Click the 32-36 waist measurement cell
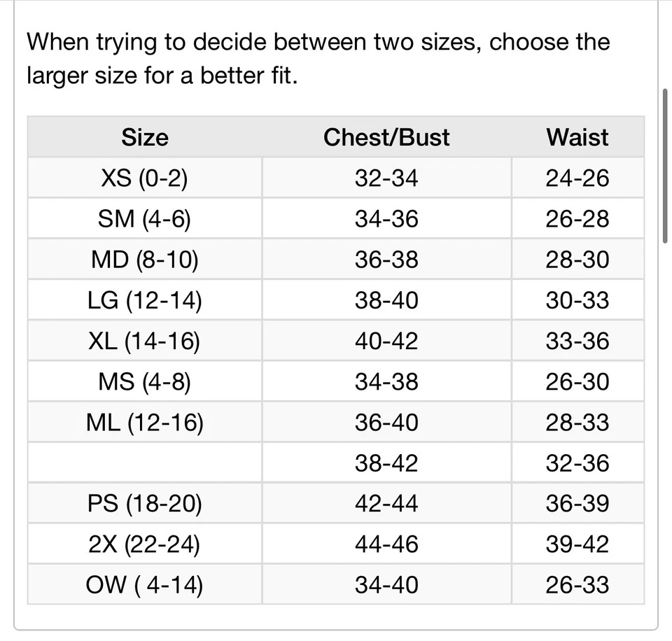The width and height of the screenshot is (672, 641). 577,463
